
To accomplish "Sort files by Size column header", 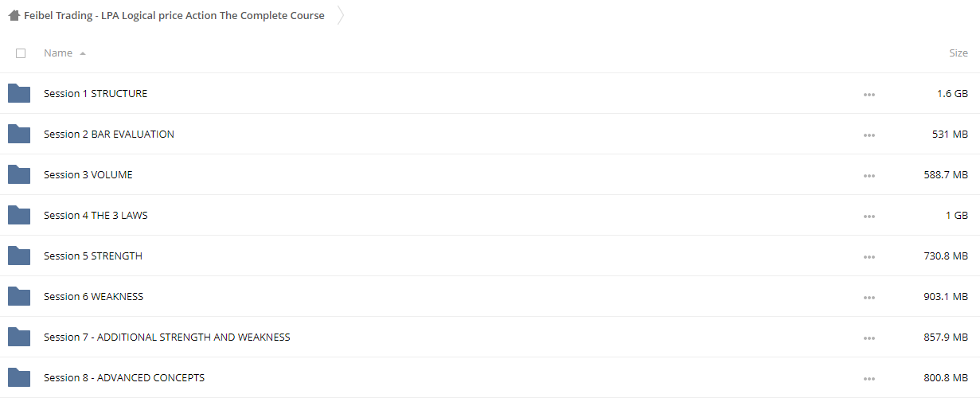I will [x=959, y=53].
